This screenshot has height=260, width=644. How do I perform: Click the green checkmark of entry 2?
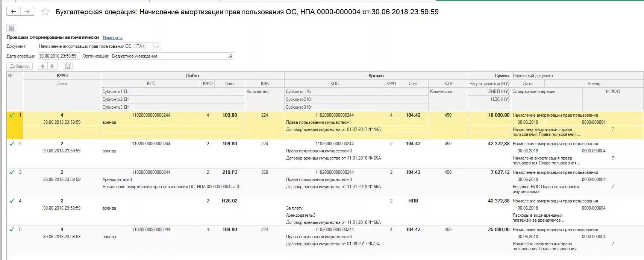12,144
